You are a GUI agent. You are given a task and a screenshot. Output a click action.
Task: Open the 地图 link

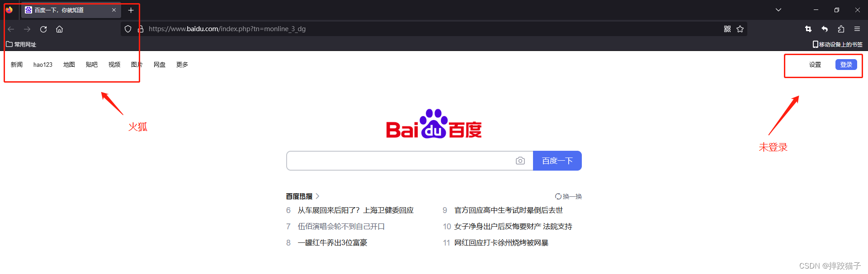pyautogui.click(x=69, y=65)
